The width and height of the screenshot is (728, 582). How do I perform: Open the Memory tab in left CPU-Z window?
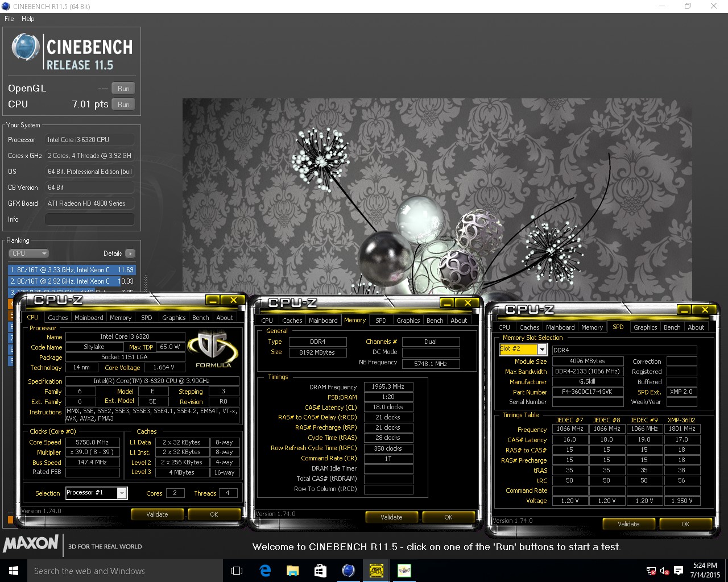click(x=121, y=318)
